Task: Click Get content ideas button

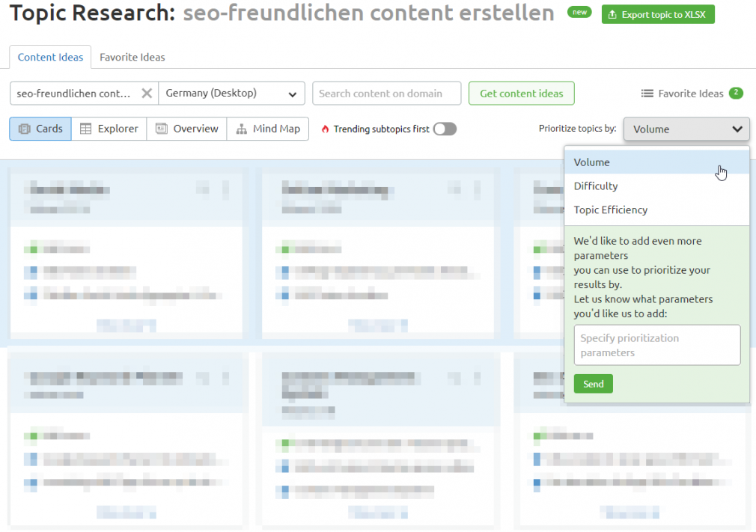Action: point(521,93)
